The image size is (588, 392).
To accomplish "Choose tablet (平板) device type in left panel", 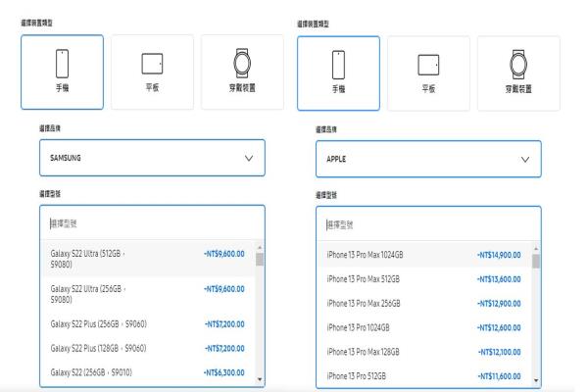I will (152, 72).
